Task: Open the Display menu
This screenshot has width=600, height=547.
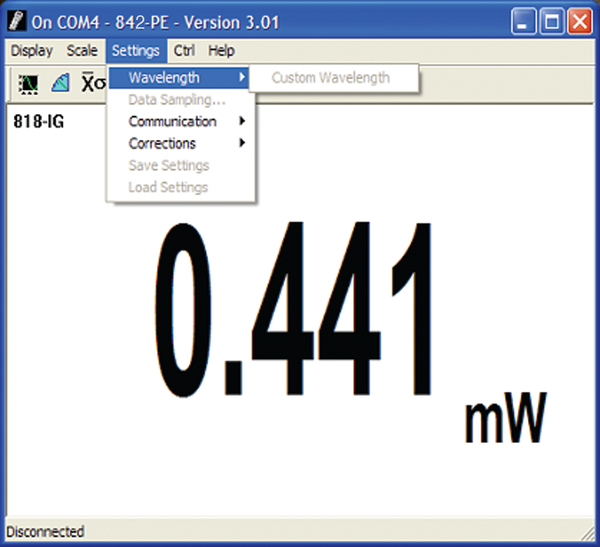Action: coord(31,51)
